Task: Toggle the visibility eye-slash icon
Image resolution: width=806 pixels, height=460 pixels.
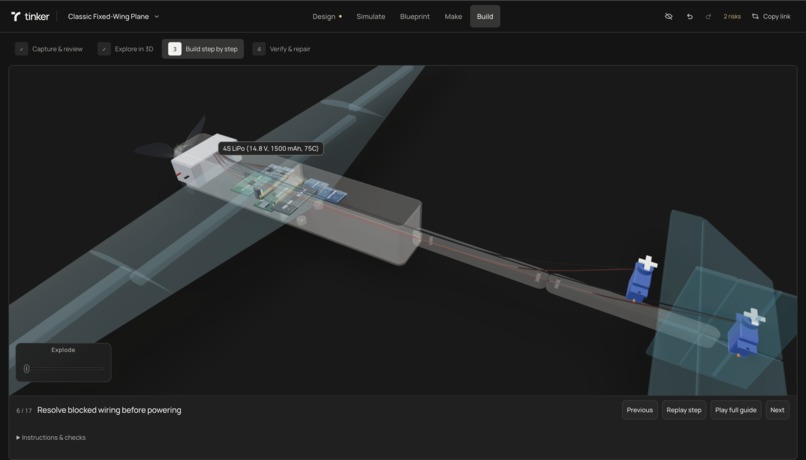Action: tap(668, 16)
